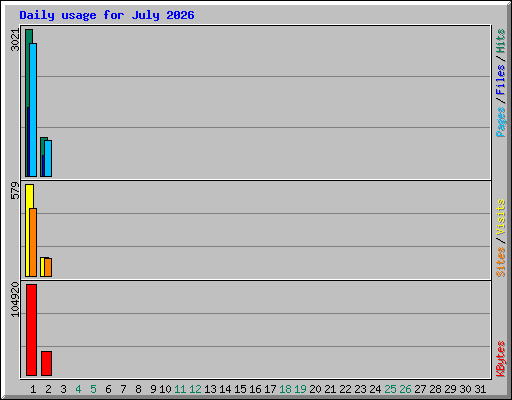Click day label 17 on the x-axis

click(270, 389)
